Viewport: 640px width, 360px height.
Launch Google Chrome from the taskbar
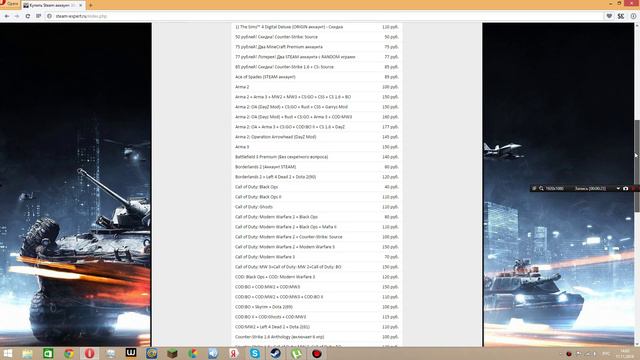pyautogui.click(x=69, y=353)
